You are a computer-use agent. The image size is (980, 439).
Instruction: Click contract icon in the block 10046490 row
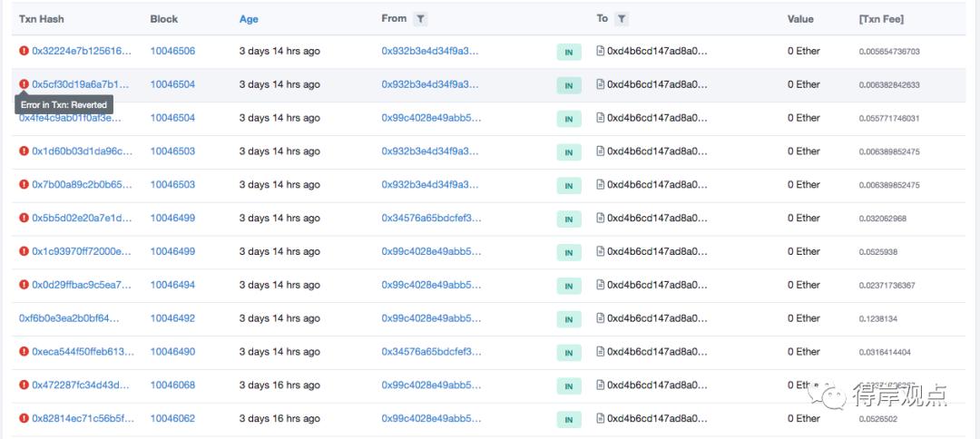601,352
